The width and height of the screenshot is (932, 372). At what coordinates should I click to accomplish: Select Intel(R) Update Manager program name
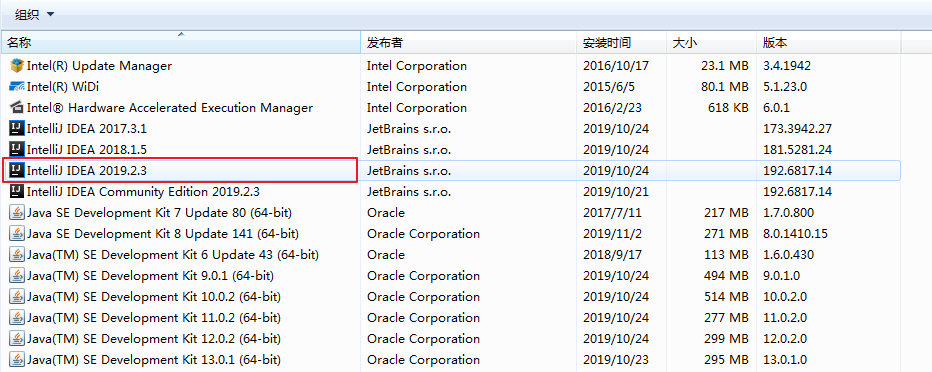coord(99,66)
